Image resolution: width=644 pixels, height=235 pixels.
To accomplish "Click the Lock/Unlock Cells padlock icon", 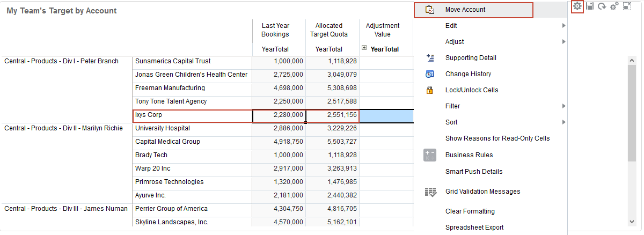I will click(429, 90).
